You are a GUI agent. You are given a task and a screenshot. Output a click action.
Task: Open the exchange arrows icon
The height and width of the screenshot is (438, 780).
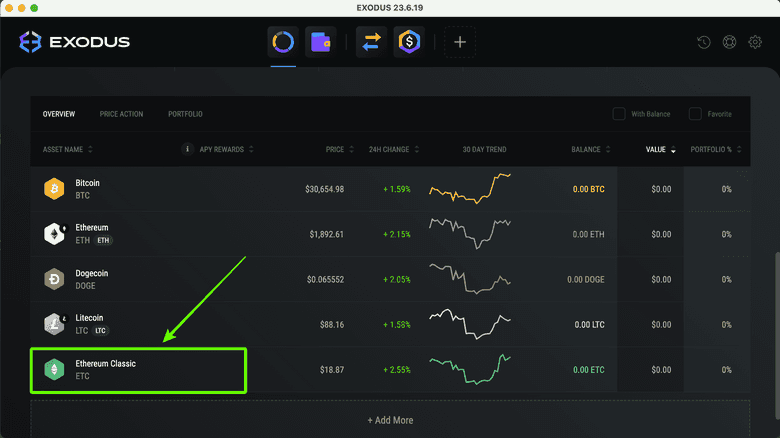click(371, 43)
